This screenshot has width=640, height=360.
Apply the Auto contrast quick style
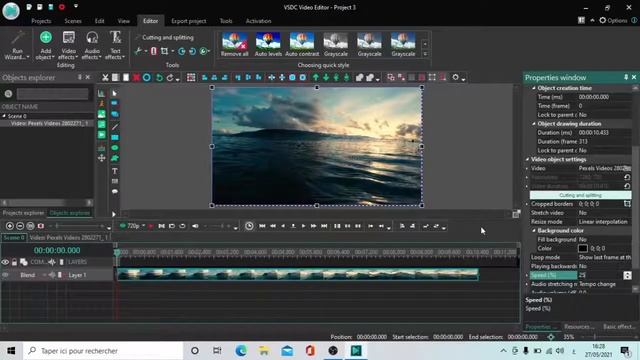pos(302,45)
